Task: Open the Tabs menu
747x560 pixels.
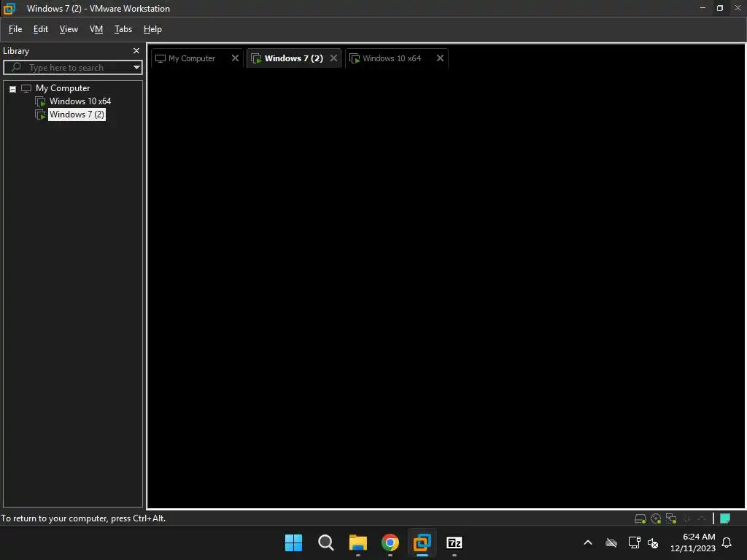Action: pos(123,29)
